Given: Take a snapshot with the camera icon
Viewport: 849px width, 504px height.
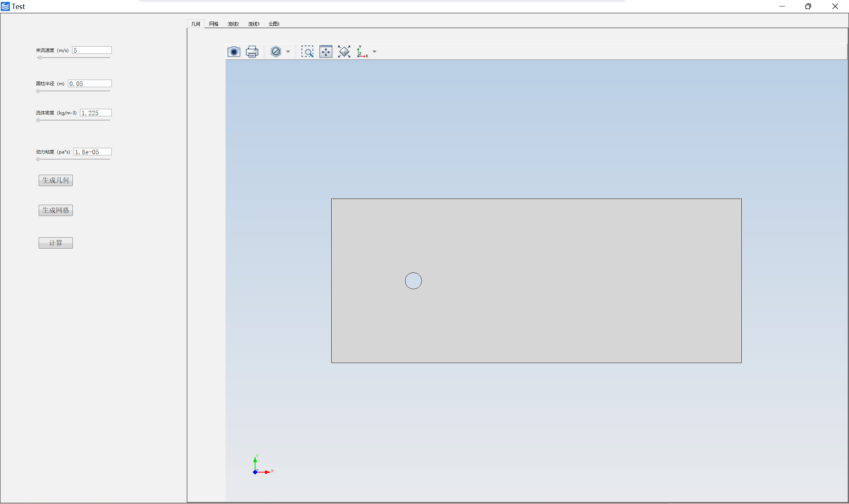Looking at the screenshot, I should click(234, 52).
